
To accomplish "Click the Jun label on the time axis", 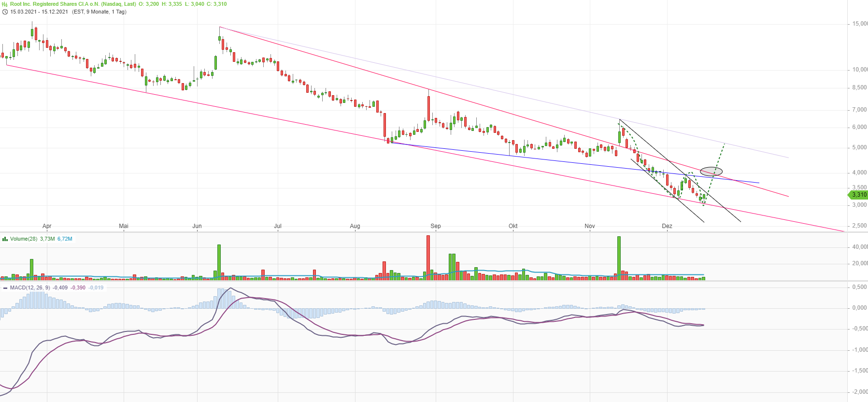I will click(x=197, y=226).
